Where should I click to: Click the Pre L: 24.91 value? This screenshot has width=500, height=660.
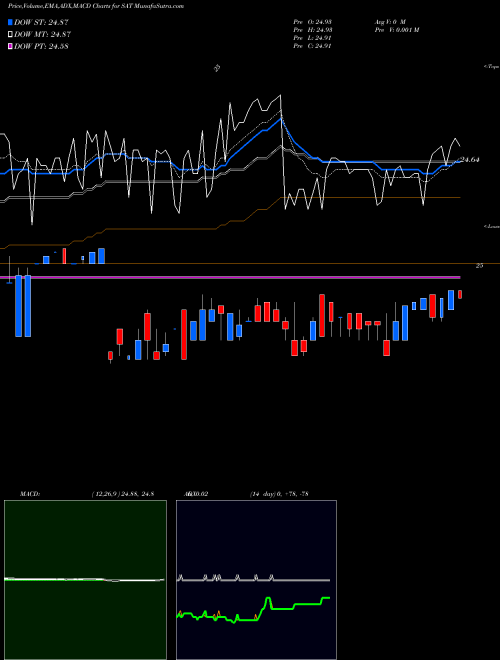pos(312,38)
